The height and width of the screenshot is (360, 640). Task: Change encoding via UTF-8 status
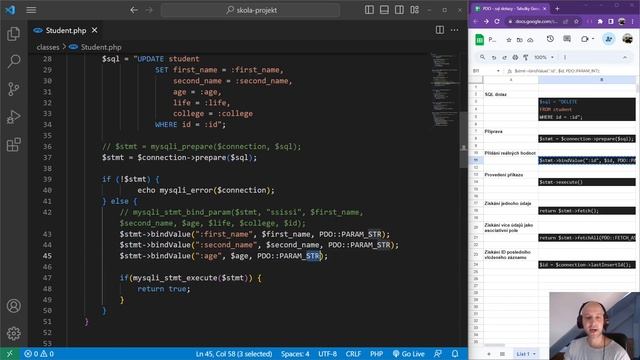pos(327,354)
